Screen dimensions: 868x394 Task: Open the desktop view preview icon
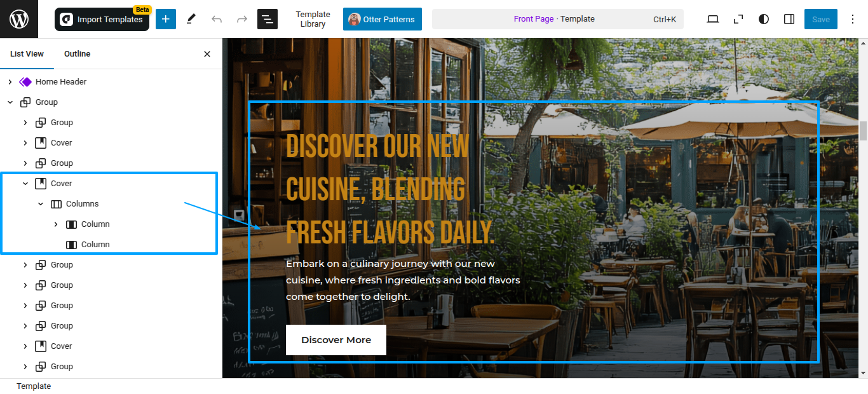713,19
